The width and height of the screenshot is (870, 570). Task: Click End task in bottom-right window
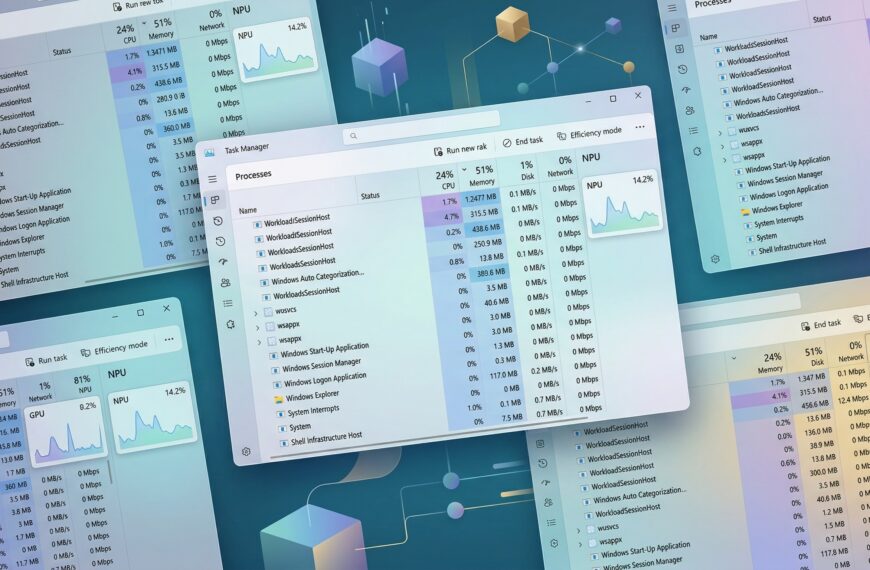[821, 324]
